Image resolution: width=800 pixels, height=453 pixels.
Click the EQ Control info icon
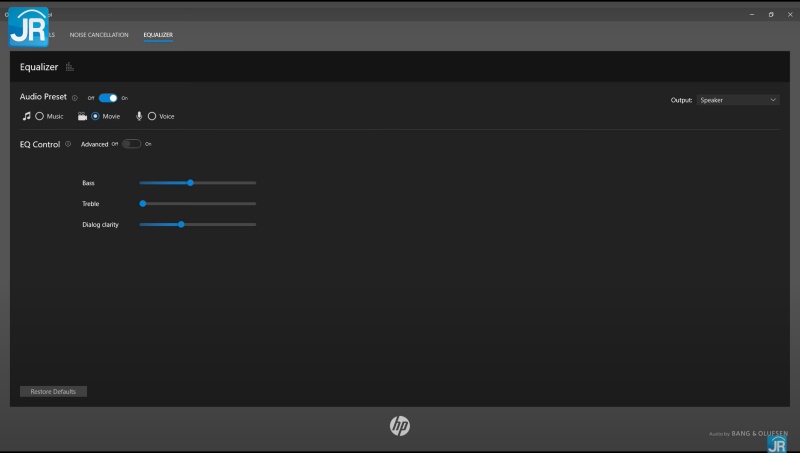pos(68,144)
